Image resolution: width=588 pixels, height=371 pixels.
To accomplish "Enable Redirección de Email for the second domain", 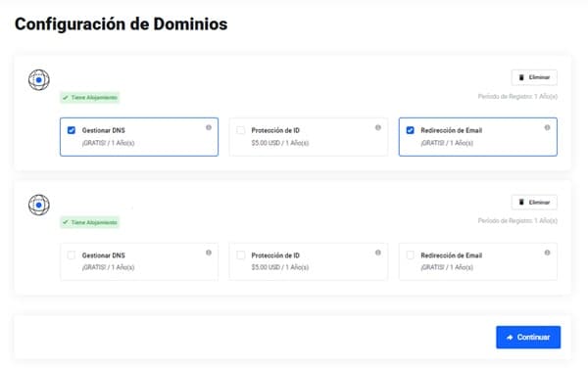I will coord(411,255).
